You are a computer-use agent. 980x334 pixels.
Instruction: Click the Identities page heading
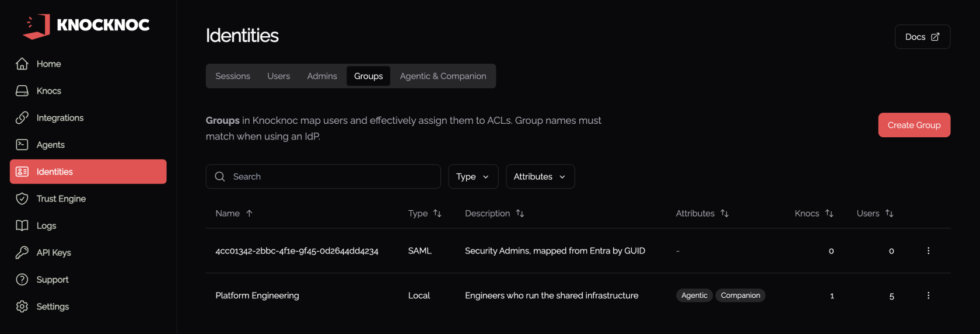242,36
